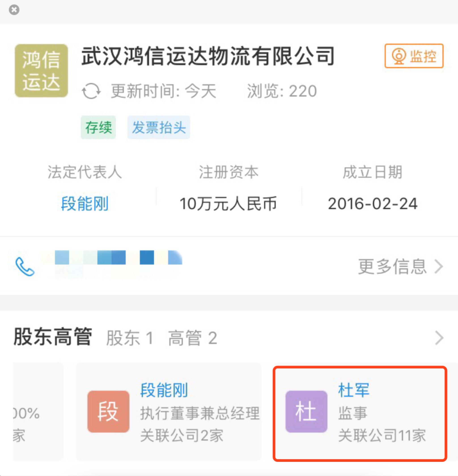Viewport: 458px width, 476px height.
Task: Switch to the 股东 1 tab
Action: tap(130, 338)
